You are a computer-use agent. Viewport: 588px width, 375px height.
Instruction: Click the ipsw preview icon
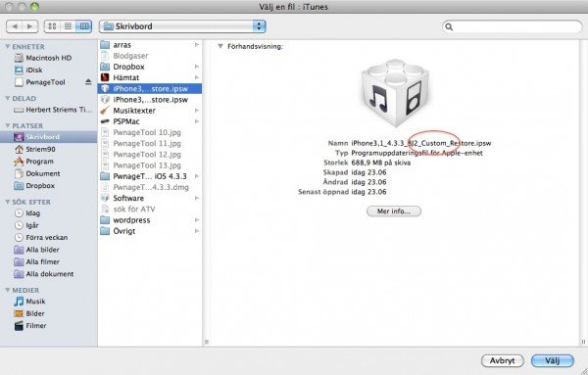[395, 93]
